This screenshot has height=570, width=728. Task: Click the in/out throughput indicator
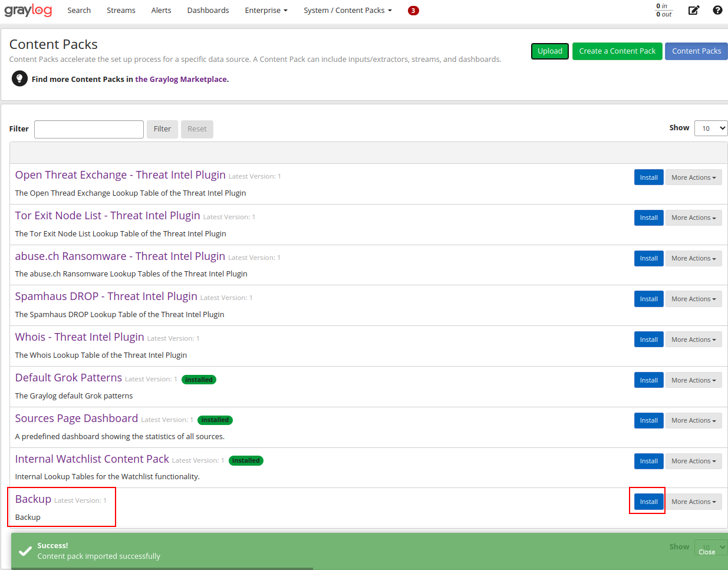(664, 10)
